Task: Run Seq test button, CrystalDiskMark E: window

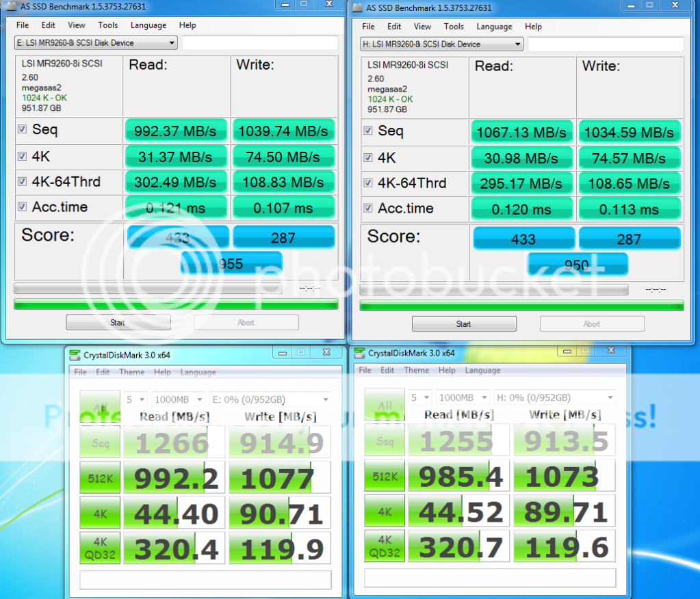Action: point(100,442)
